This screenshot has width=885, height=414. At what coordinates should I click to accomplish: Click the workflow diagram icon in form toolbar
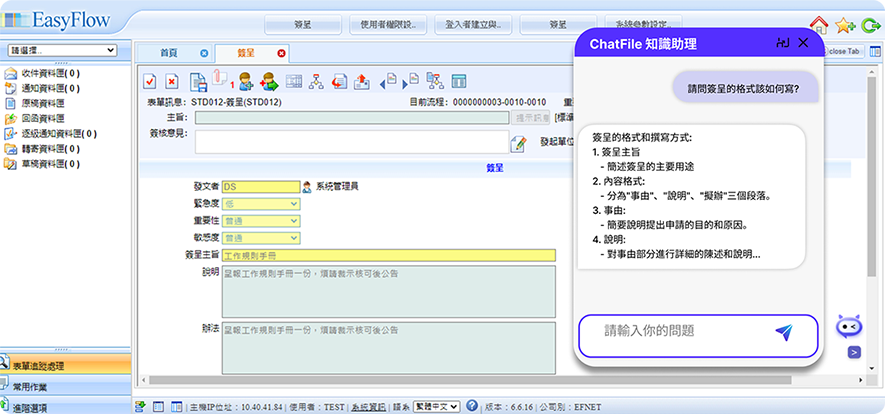(x=316, y=81)
